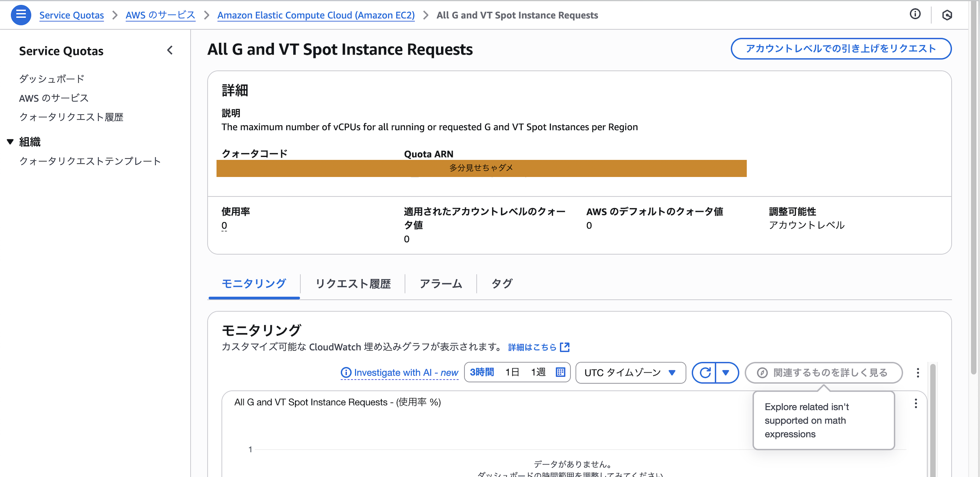Select the 1日 time range option
The image size is (980, 477).
[x=512, y=372]
